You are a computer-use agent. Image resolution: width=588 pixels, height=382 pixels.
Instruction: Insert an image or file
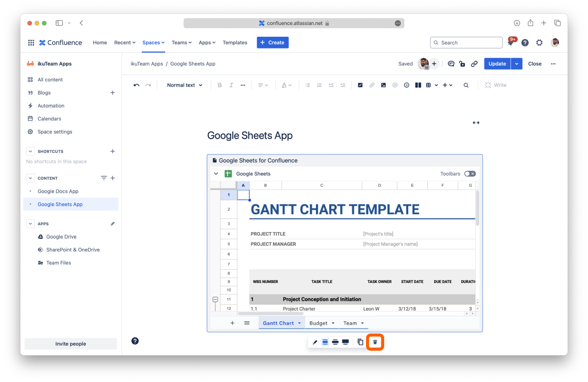point(383,85)
